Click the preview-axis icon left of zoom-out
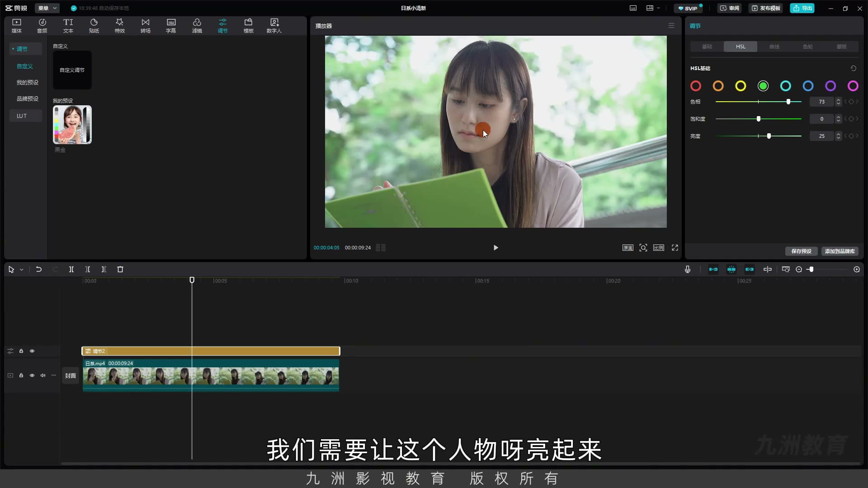 (786, 269)
